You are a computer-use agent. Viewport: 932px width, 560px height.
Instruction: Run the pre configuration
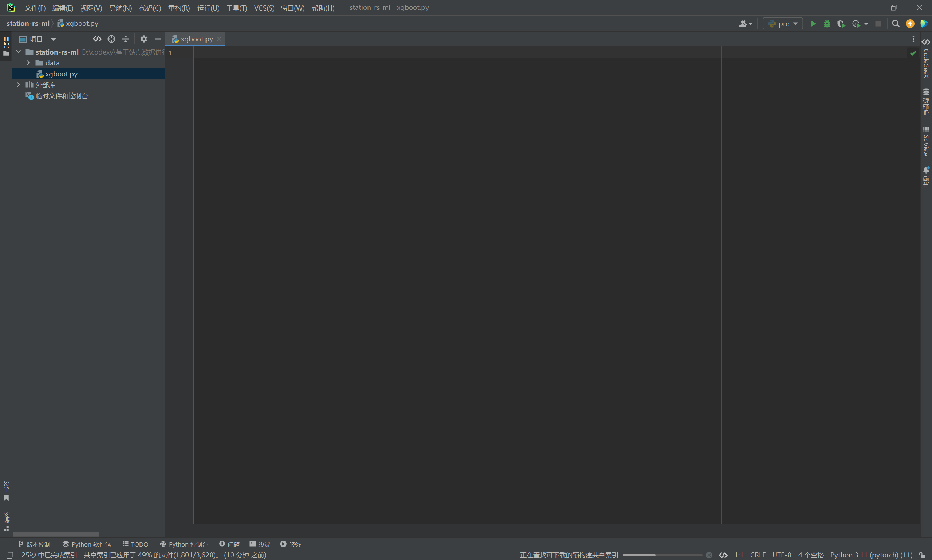(813, 23)
